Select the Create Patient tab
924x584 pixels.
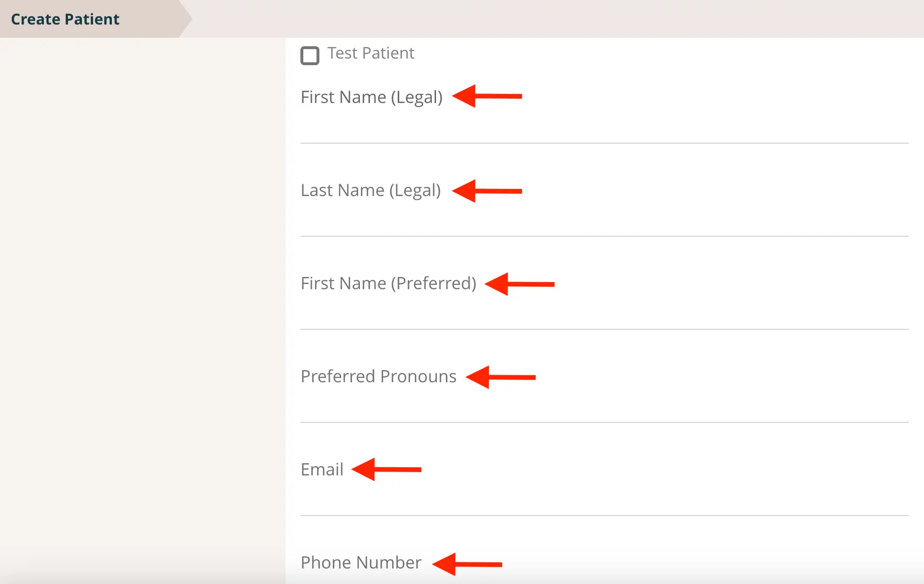pos(65,19)
